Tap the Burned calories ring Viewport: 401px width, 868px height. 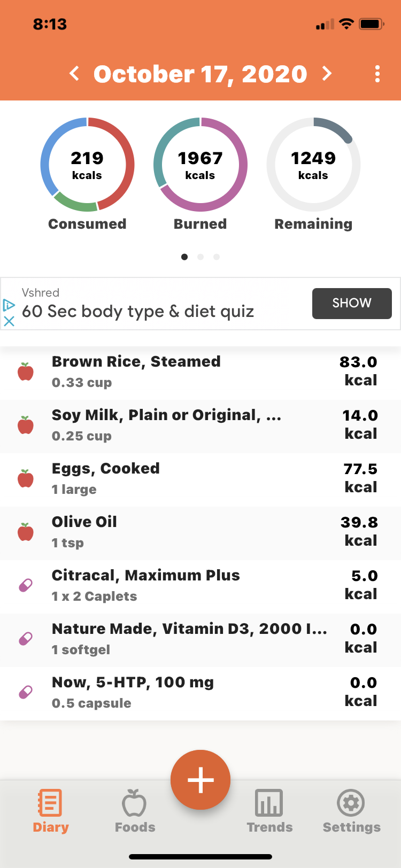(x=200, y=165)
